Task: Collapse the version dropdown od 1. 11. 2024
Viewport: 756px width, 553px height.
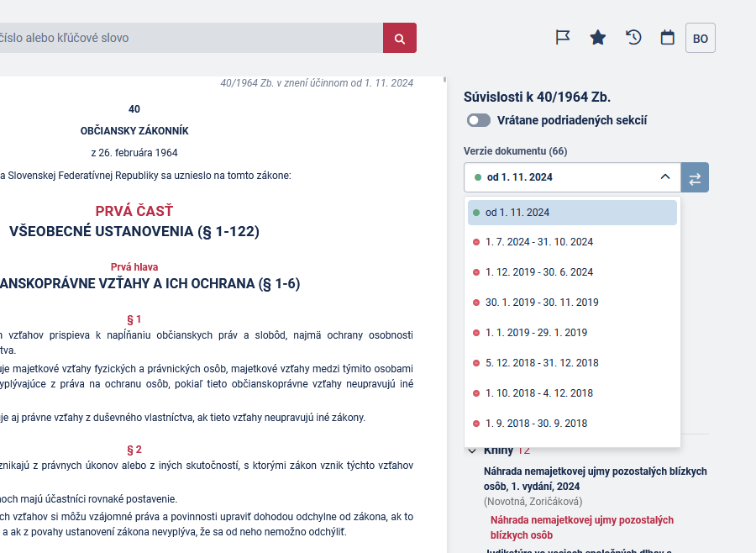Action: (572, 177)
